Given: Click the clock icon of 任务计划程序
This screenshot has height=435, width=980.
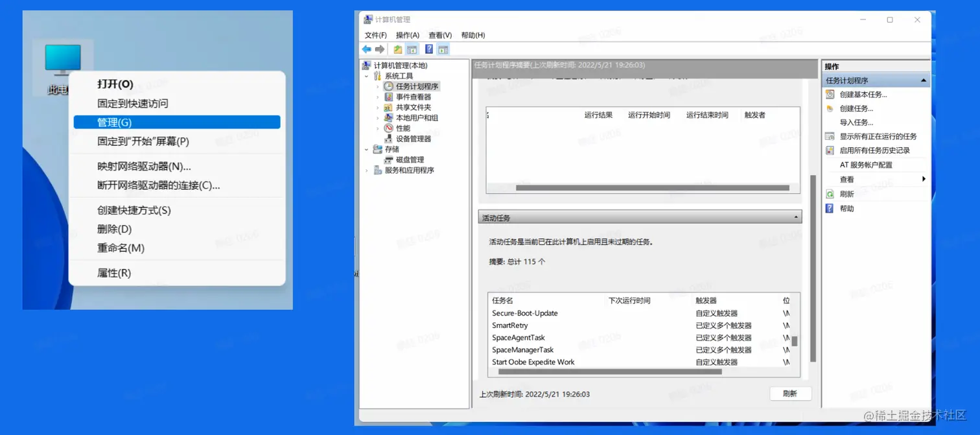Looking at the screenshot, I should pos(388,86).
